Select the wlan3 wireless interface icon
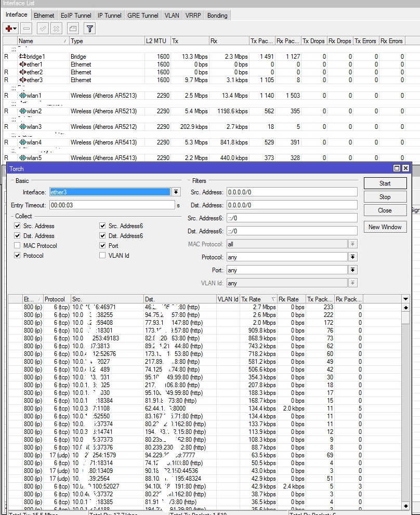The image size is (420, 515). click(22, 126)
